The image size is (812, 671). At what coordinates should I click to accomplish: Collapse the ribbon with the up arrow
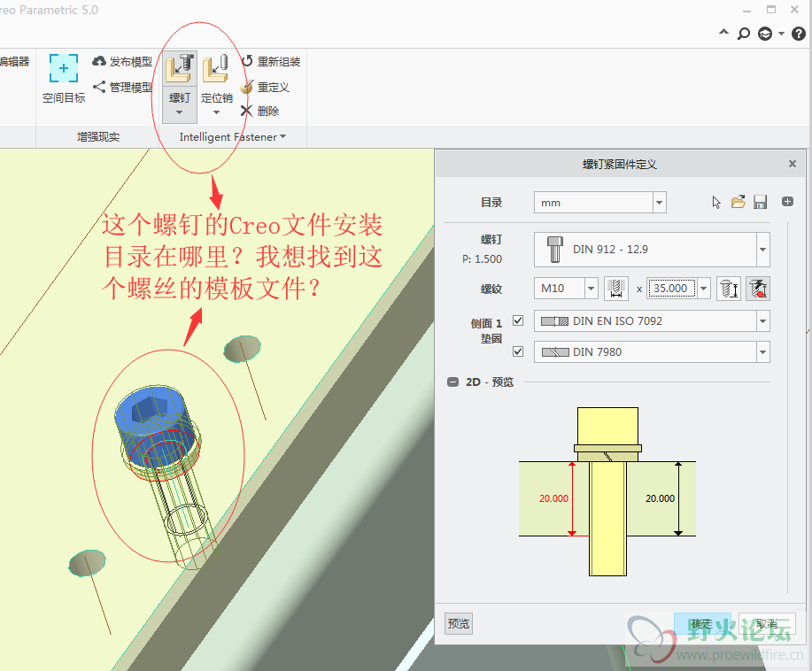click(x=723, y=33)
